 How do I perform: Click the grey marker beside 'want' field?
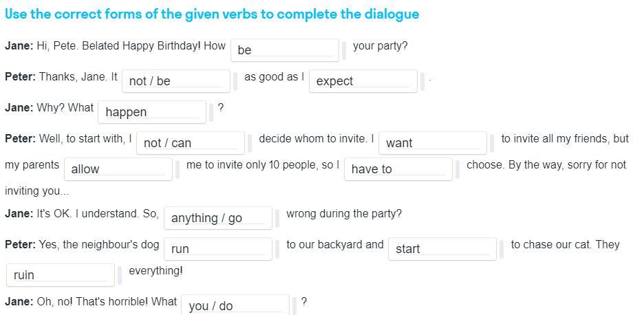click(493, 143)
